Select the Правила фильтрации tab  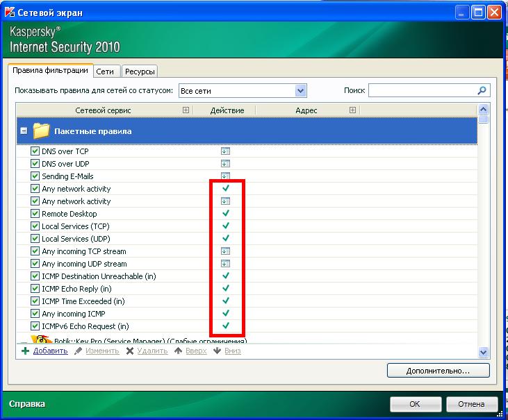tap(51, 71)
